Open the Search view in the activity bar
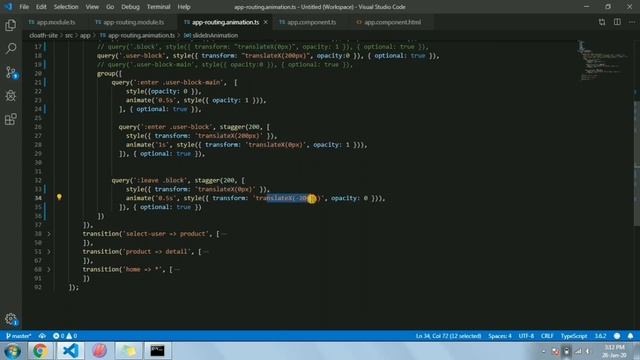 [11, 49]
